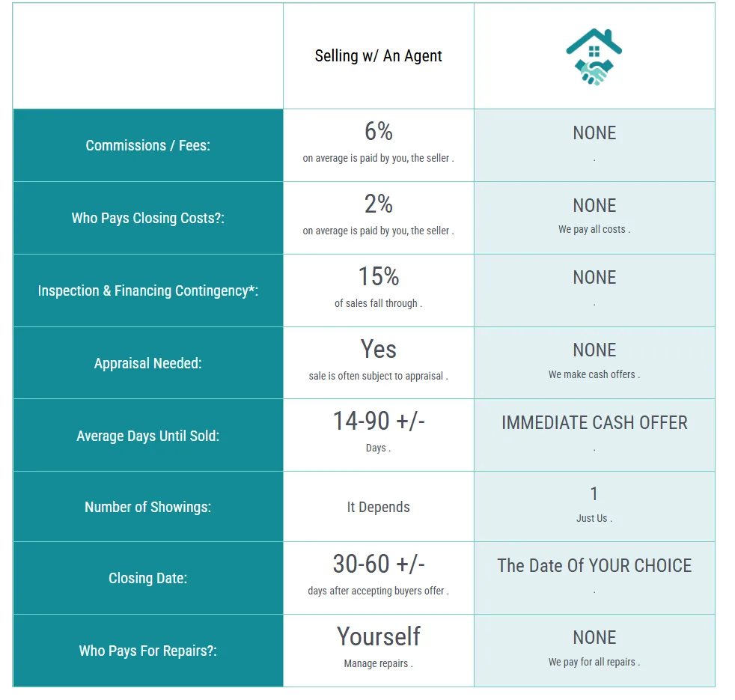Screen dimensions: 735x700
Task: Click the 'Average Days Until Sold:' label
Action: [147, 436]
